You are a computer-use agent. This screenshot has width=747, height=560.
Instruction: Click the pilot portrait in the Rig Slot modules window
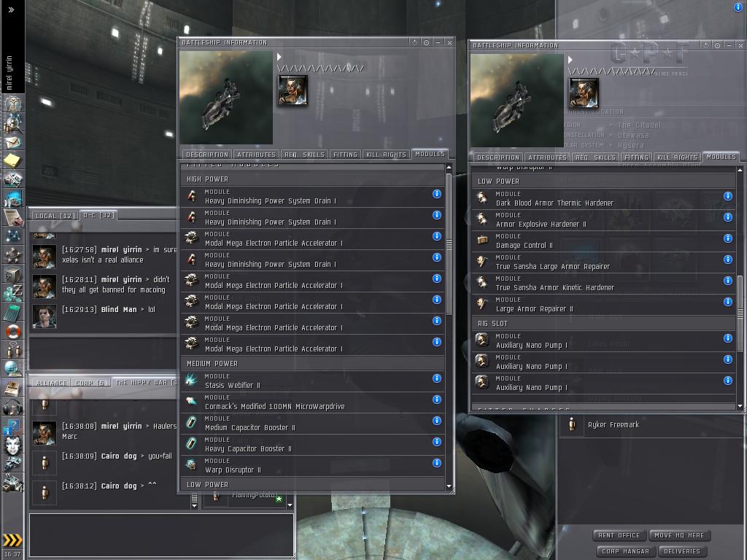pyautogui.click(x=584, y=93)
